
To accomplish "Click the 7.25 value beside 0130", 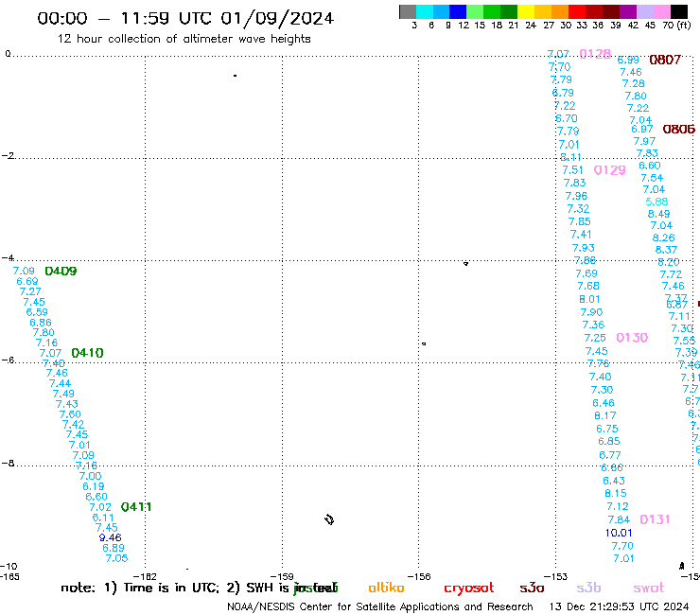I will 595,338.
